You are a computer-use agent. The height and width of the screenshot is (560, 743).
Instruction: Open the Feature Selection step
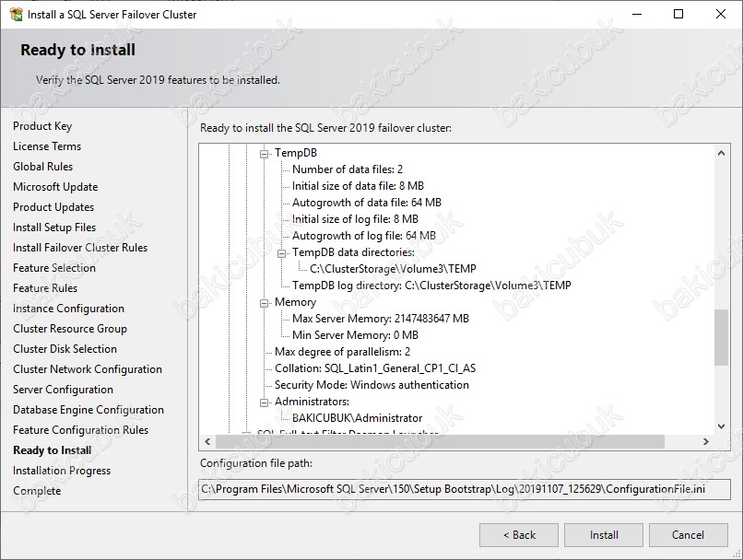54,268
